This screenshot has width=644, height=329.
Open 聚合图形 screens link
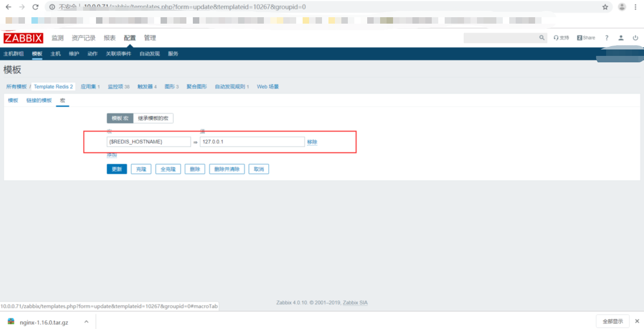[197, 86]
